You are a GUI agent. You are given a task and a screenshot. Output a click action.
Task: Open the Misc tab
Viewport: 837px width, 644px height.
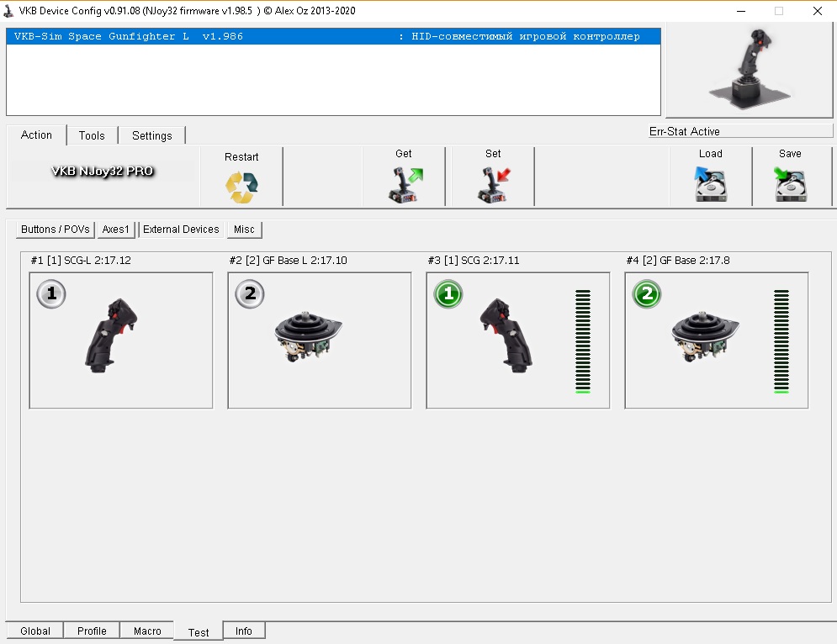(244, 230)
